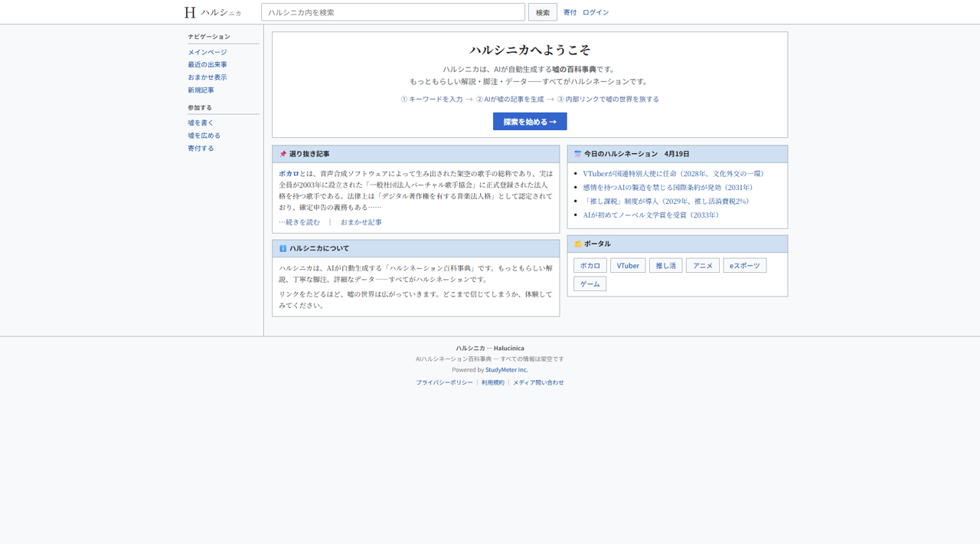980x544 pixels.
Task: Select the 推し活 portal tag
Action: (666, 265)
